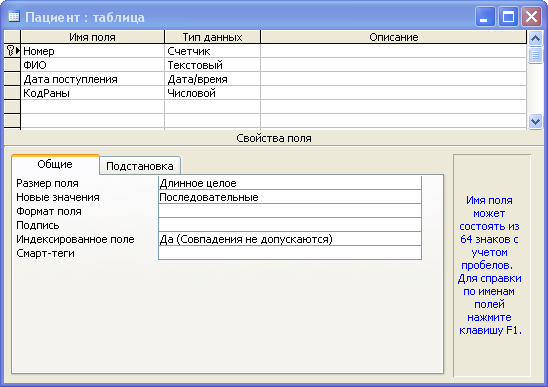
Task: Click the description cell for Дата поступления
Action: (x=394, y=79)
